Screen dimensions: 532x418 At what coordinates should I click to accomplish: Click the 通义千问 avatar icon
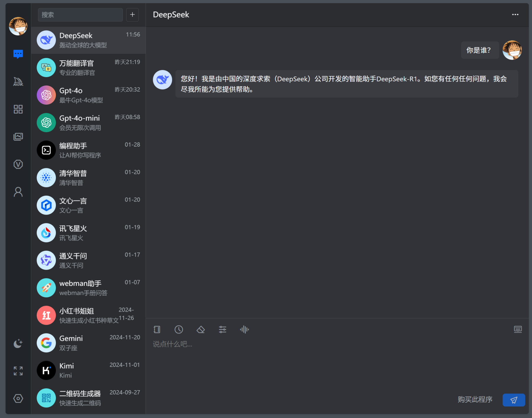coord(46,260)
